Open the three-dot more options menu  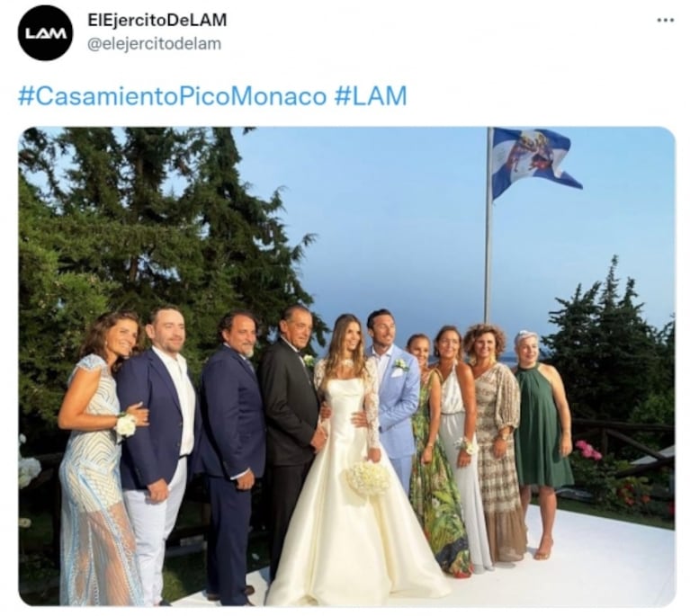[x=665, y=21]
